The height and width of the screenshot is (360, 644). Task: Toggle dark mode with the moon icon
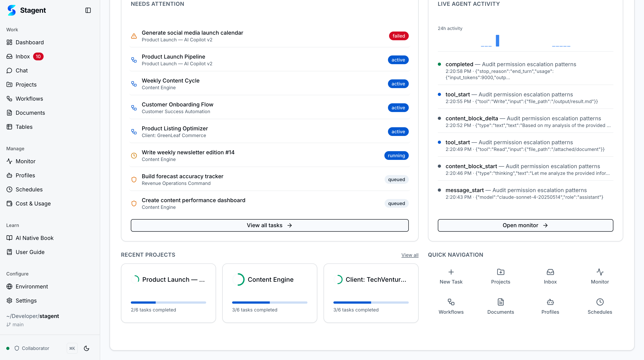(x=87, y=348)
